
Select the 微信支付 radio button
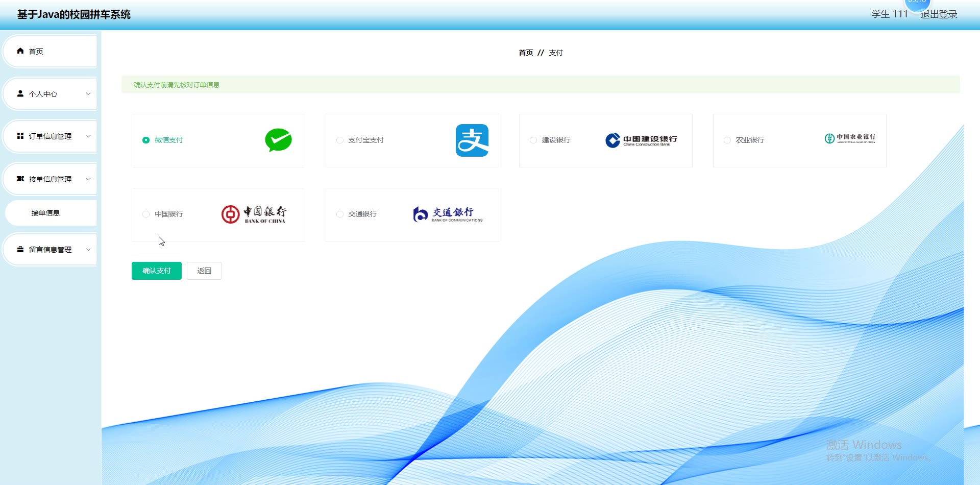pyautogui.click(x=146, y=140)
